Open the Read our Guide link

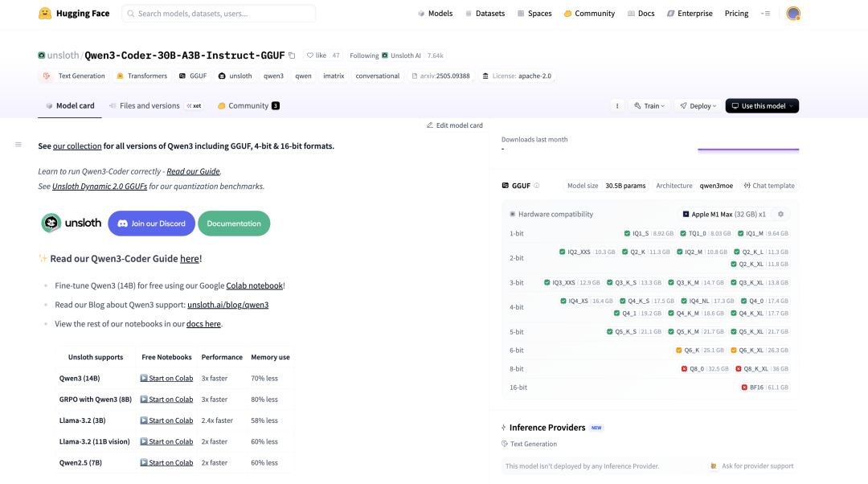coord(193,172)
